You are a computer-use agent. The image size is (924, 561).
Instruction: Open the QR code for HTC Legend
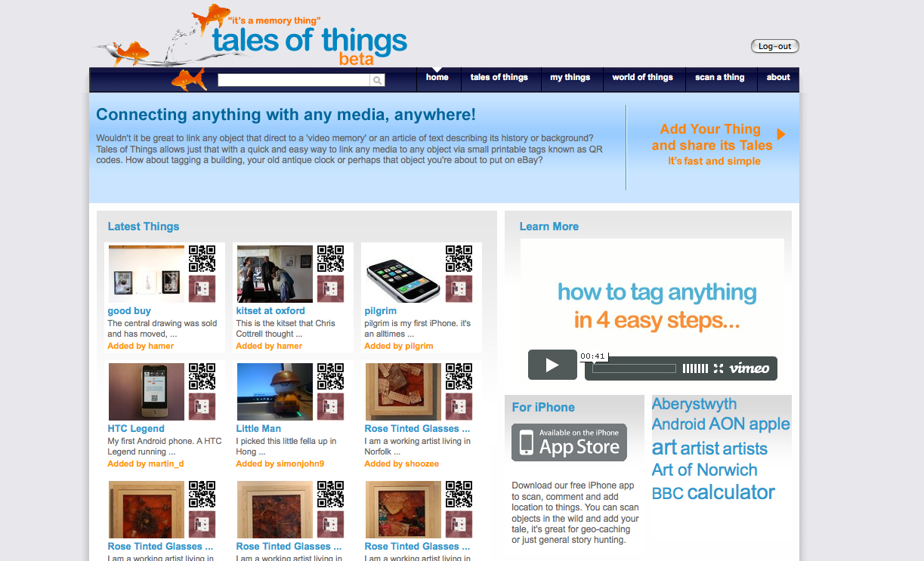[202, 377]
